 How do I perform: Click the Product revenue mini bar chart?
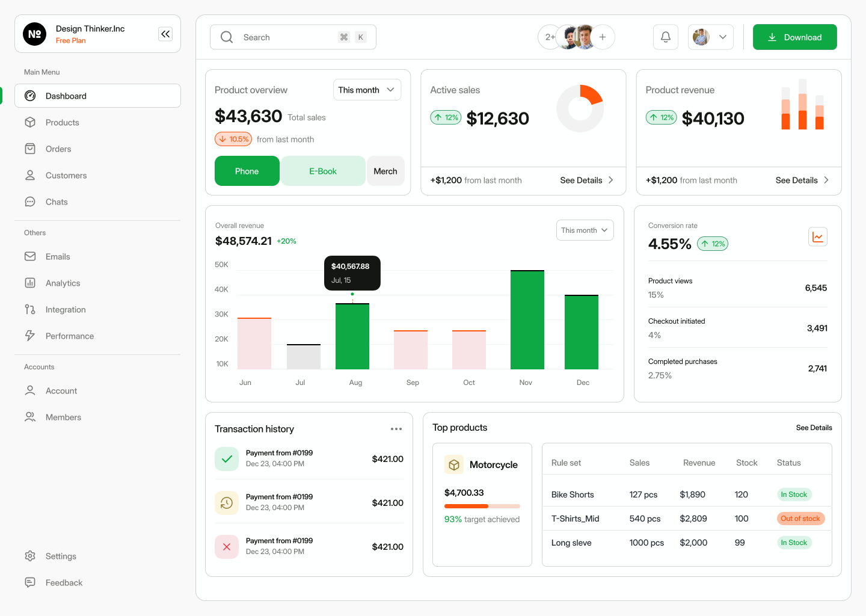click(803, 104)
